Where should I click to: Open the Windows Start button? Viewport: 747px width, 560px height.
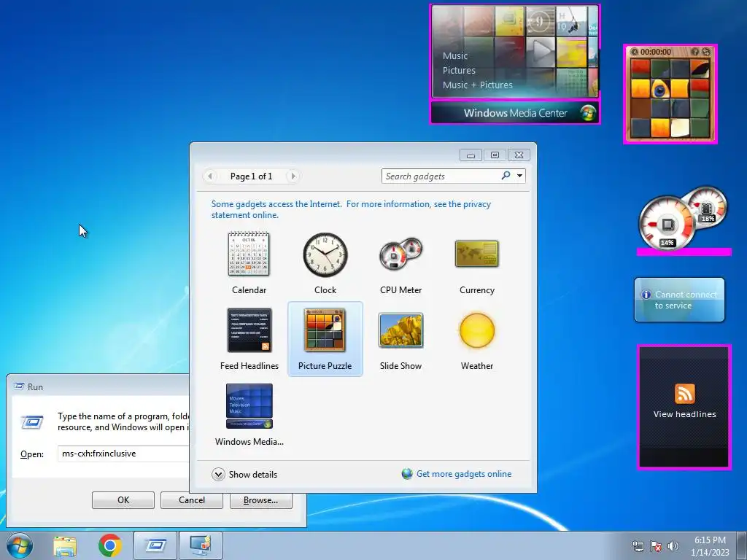click(x=20, y=545)
